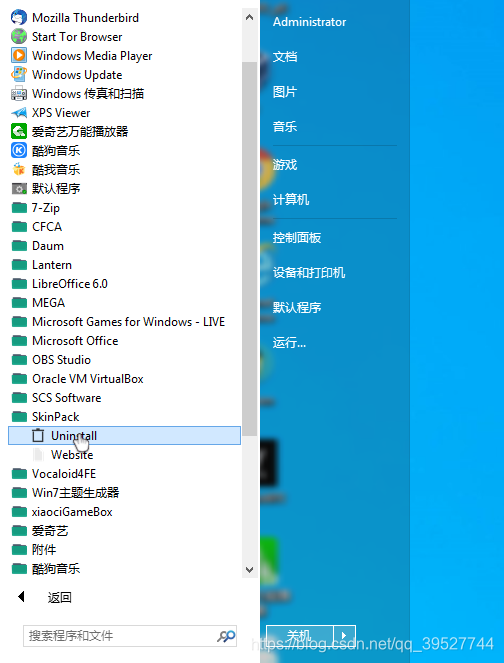
Task: Click the page icon beside Website
Action: coord(38,455)
